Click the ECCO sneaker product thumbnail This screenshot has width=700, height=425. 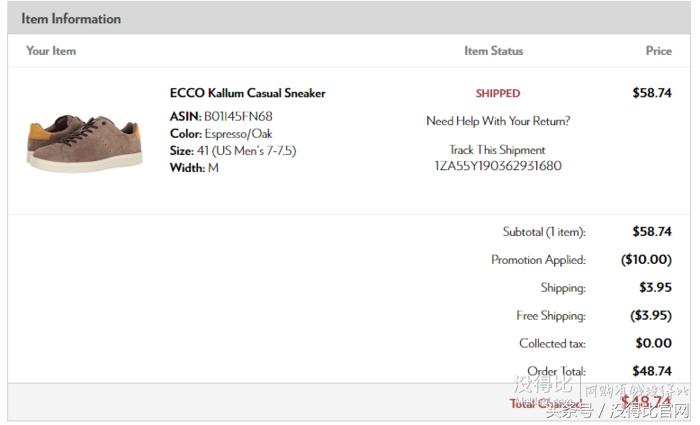(x=85, y=140)
